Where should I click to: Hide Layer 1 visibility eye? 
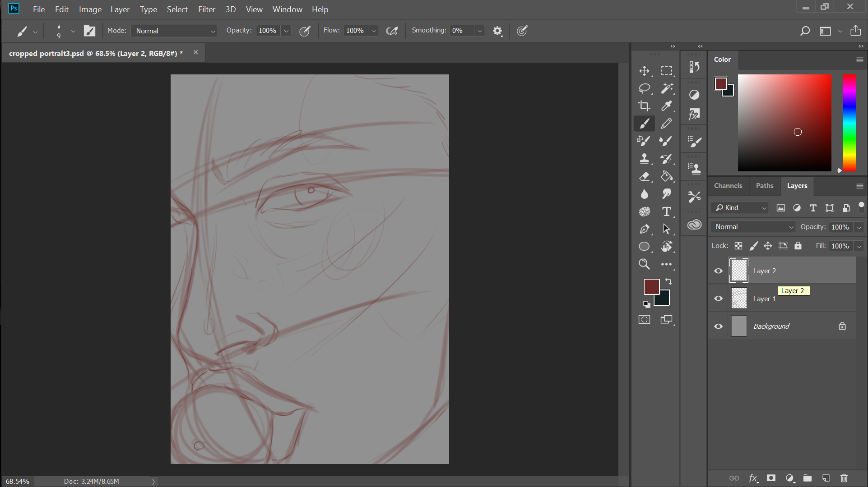coord(719,299)
